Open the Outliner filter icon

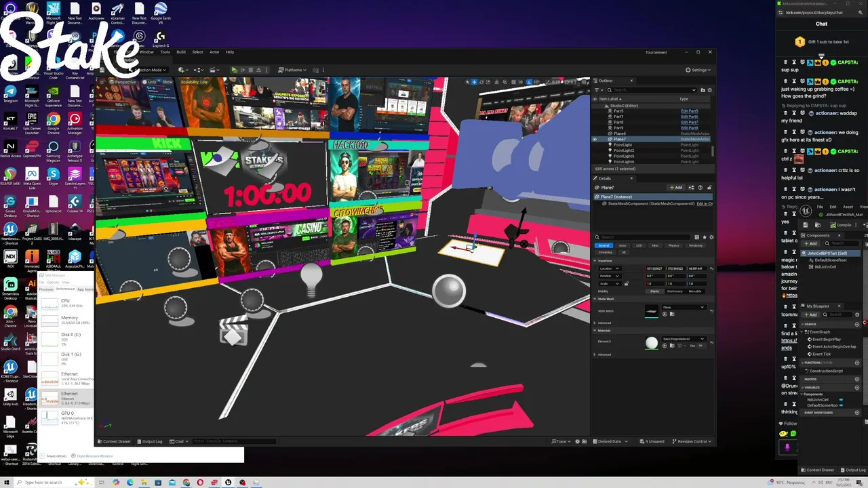(x=599, y=90)
